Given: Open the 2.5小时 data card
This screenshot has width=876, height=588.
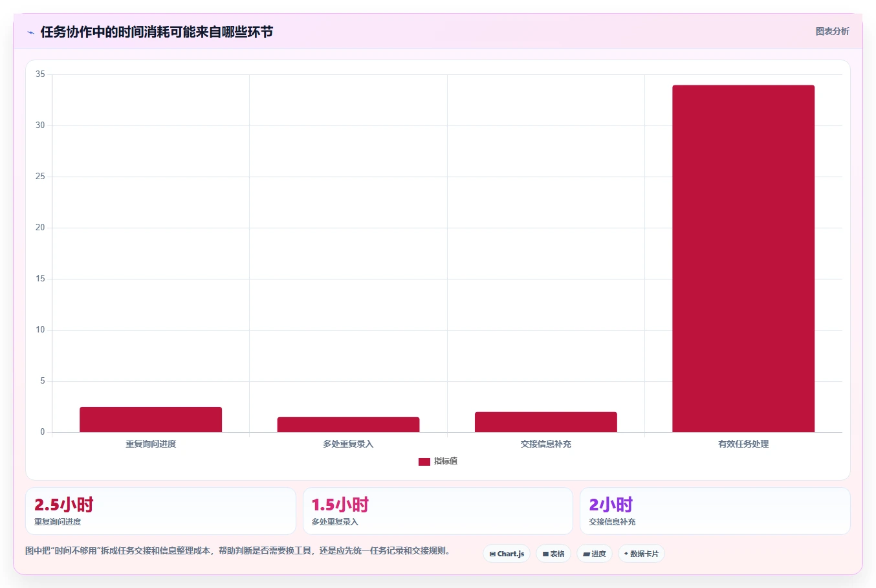Looking at the screenshot, I should [160, 511].
